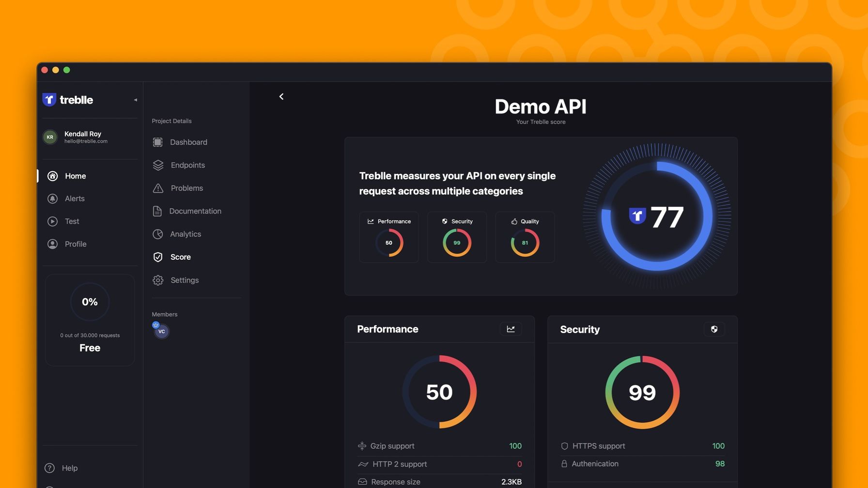Click the Home navigation icon
Image resolution: width=868 pixels, height=488 pixels.
pos(52,176)
